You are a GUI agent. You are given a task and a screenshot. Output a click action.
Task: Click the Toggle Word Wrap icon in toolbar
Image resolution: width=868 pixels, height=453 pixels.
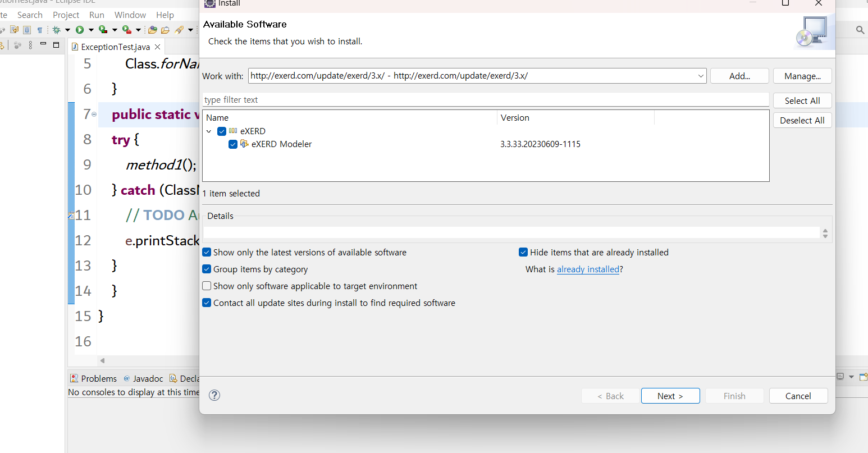(x=14, y=30)
